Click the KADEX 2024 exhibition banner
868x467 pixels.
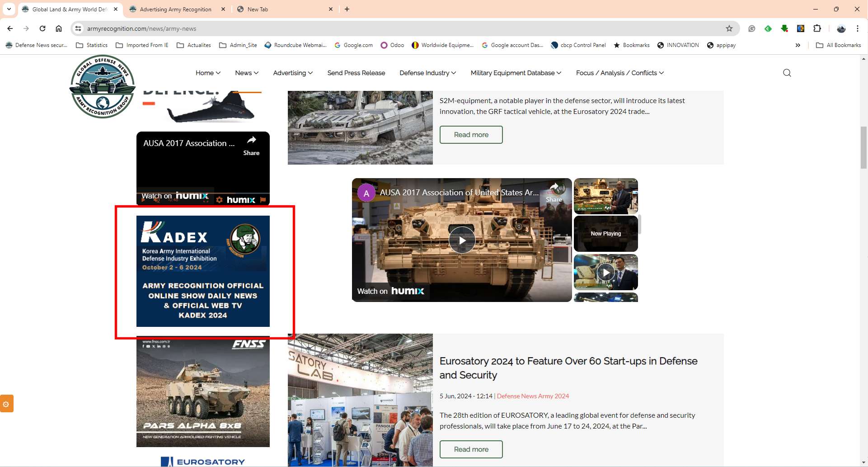203,271
